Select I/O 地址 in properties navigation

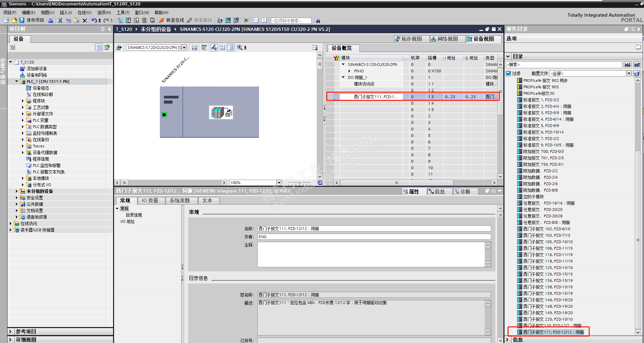pos(128,221)
